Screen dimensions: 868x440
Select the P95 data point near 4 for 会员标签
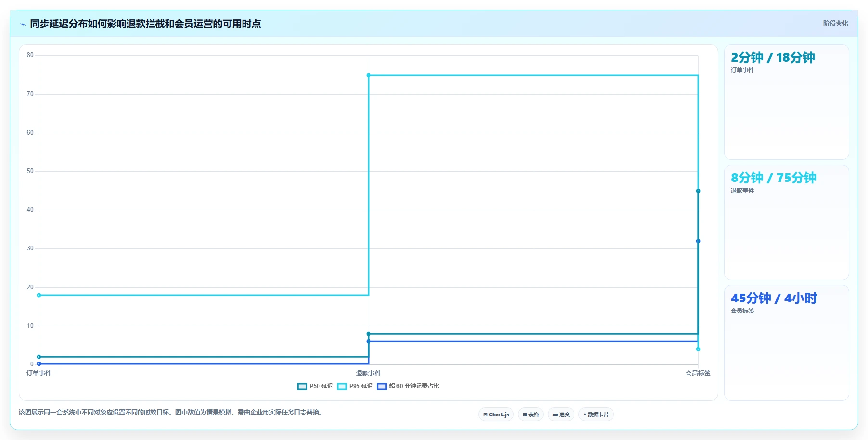point(698,349)
